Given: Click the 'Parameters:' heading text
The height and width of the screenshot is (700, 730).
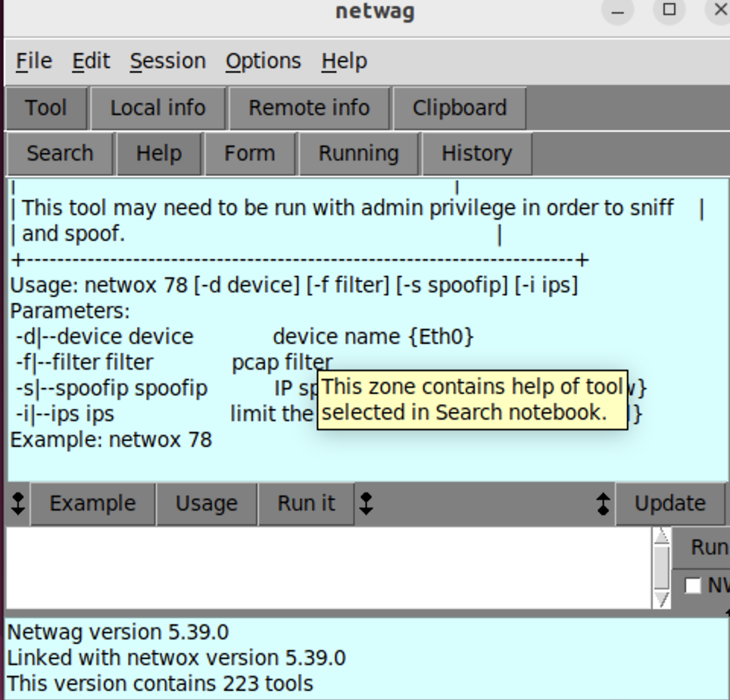Looking at the screenshot, I should (70, 311).
